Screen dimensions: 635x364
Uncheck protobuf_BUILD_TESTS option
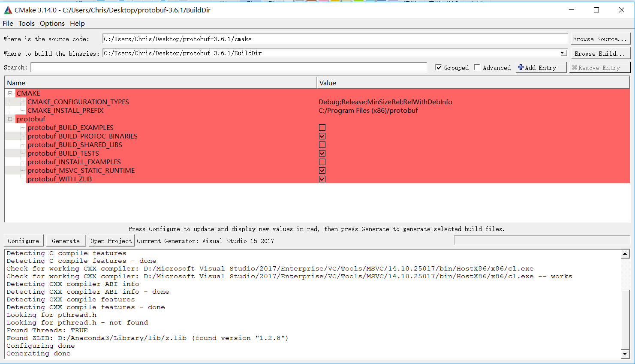tap(322, 153)
